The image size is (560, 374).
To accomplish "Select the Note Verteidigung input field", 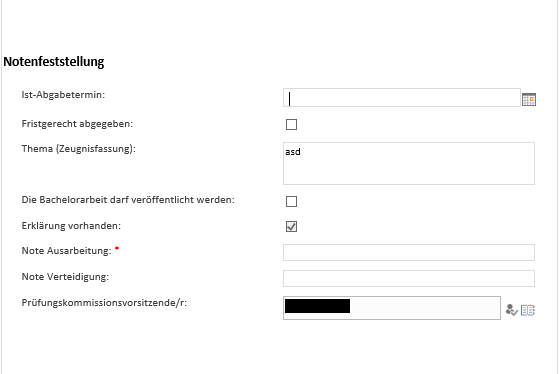I will (x=409, y=278).
